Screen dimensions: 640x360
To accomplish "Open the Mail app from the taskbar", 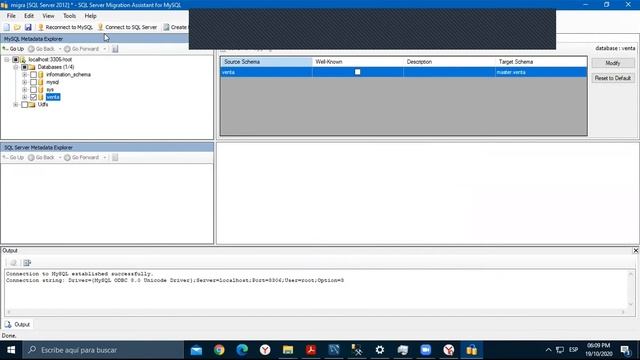I will [196, 350].
